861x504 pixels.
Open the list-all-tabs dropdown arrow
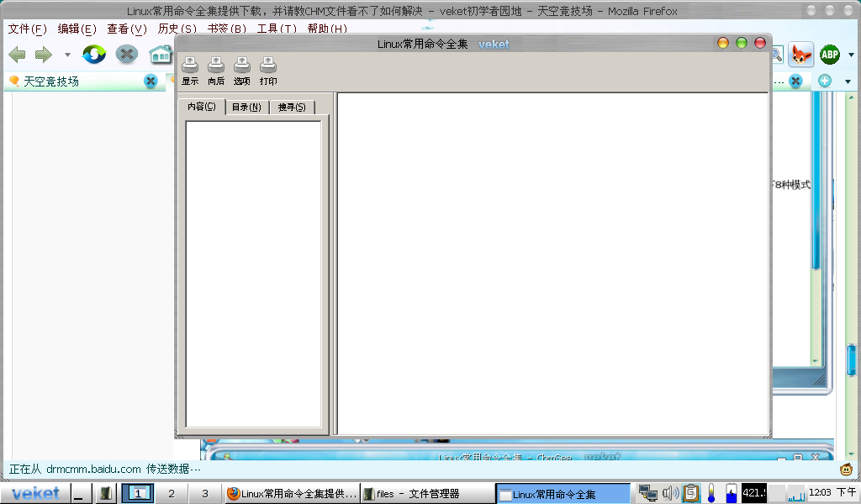pyautogui.click(x=848, y=81)
